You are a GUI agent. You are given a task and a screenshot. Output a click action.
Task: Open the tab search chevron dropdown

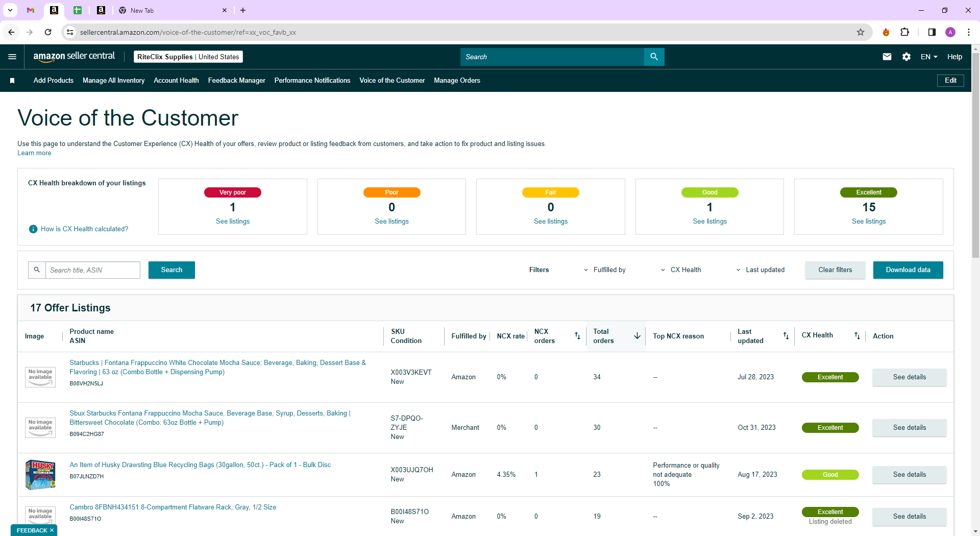click(10, 10)
